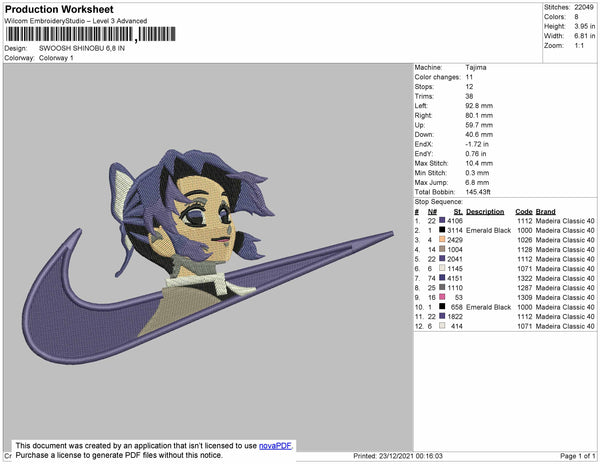600x464 pixels.
Task: Click the 'Production Worksheet' title
Action: [59, 9]
